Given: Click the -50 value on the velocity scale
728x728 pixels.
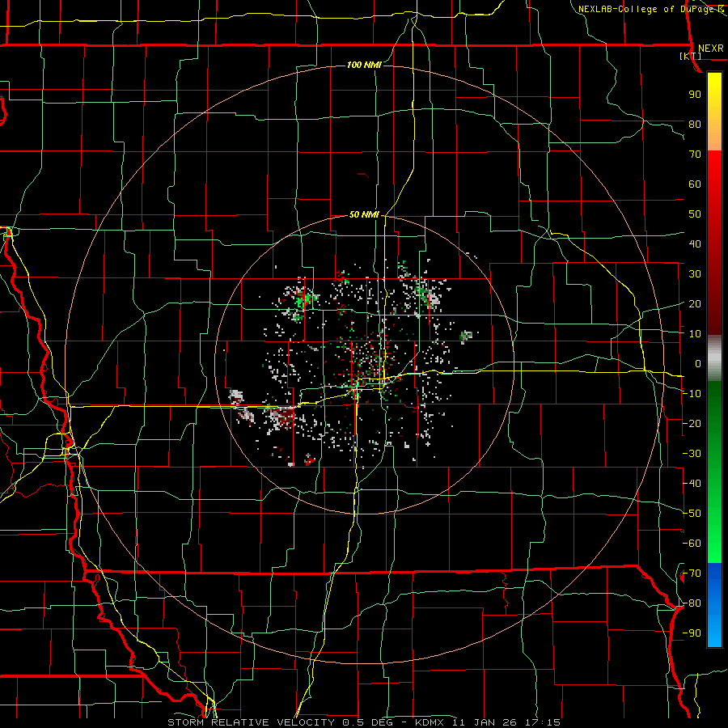Looking at the screenshot, I should (692, 514).
